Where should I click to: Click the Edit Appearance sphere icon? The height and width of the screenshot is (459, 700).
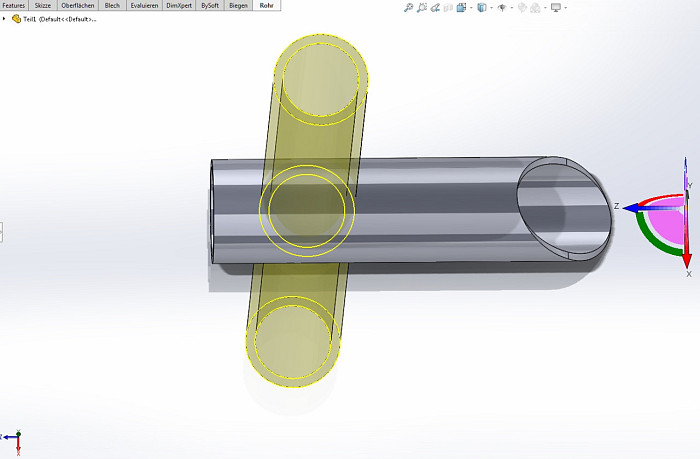point(522,8)
